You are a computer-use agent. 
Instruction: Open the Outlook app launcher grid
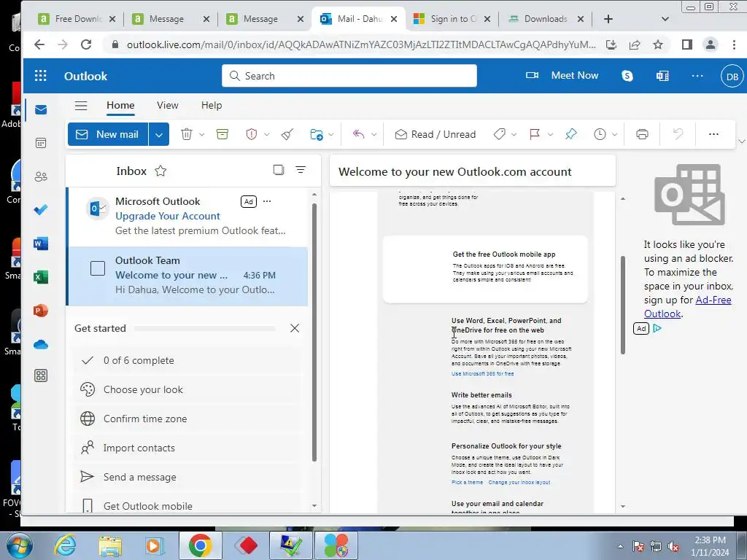41,76
